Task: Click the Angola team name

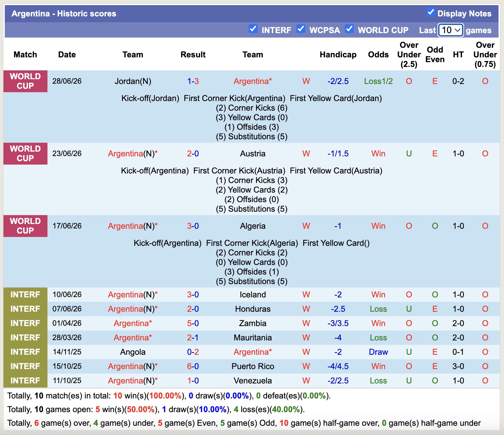Action: pos(133,352)
